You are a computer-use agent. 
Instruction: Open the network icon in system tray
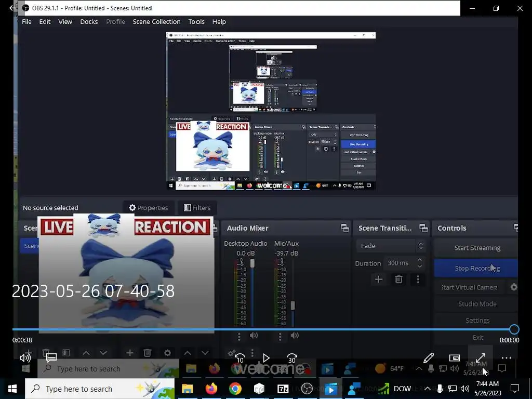coord(453,389)
